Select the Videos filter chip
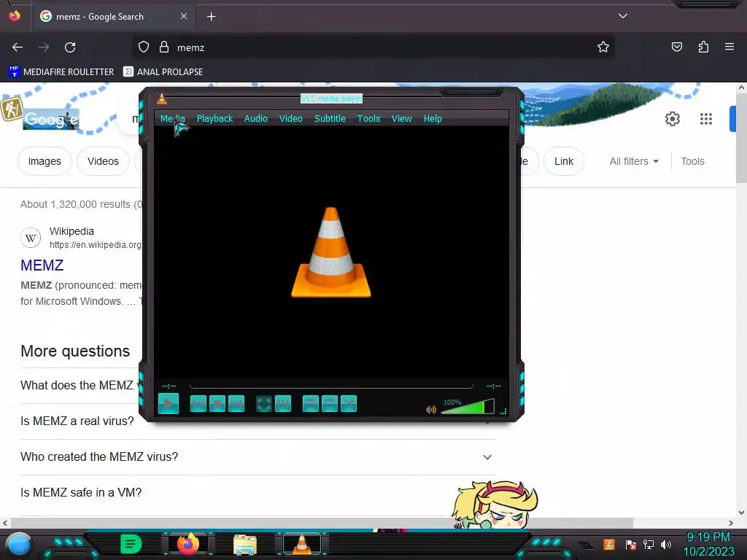Viewport: 747px width, 560px height. point(104,161)
